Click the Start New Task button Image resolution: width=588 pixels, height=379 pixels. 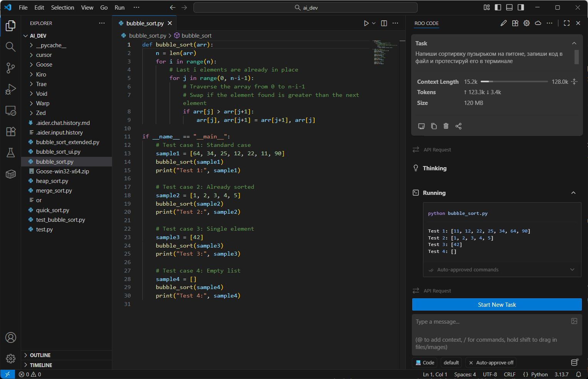click(x=496, y=305)
